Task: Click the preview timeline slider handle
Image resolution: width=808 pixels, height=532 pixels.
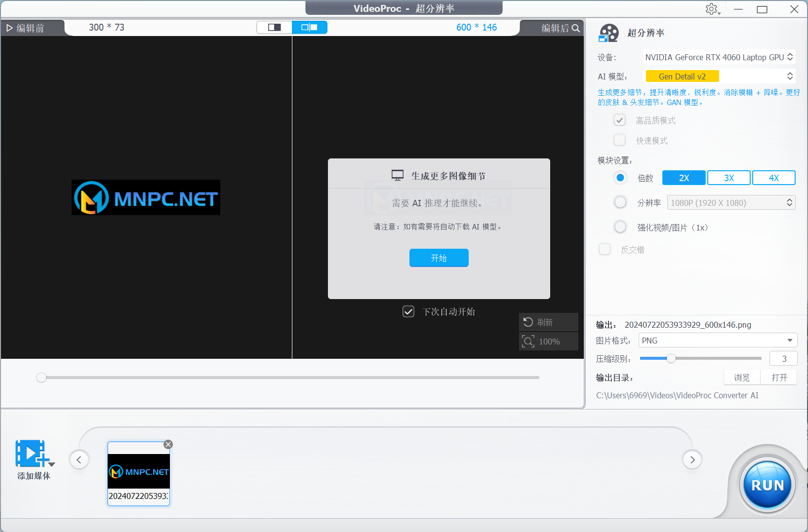Action: coord(41,378)
